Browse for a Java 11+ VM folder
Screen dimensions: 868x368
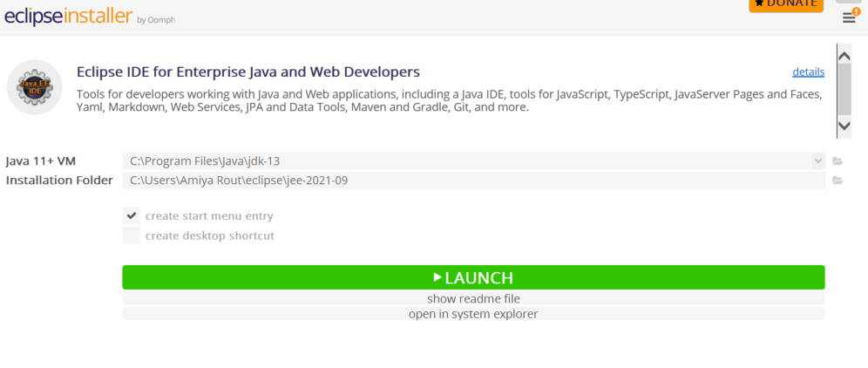coord(837,161)
